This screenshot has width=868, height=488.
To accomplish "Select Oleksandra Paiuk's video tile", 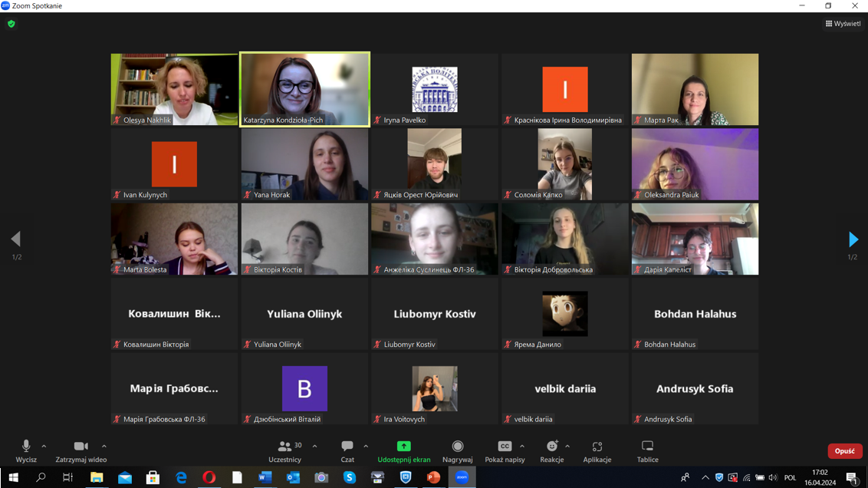I will coord(695,164).
